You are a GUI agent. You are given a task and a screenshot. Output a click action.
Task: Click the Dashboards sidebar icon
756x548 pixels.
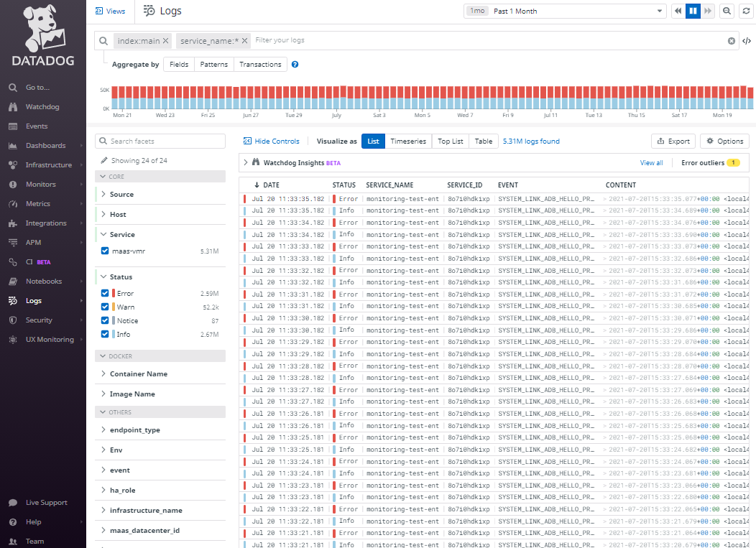click(13, 146)
